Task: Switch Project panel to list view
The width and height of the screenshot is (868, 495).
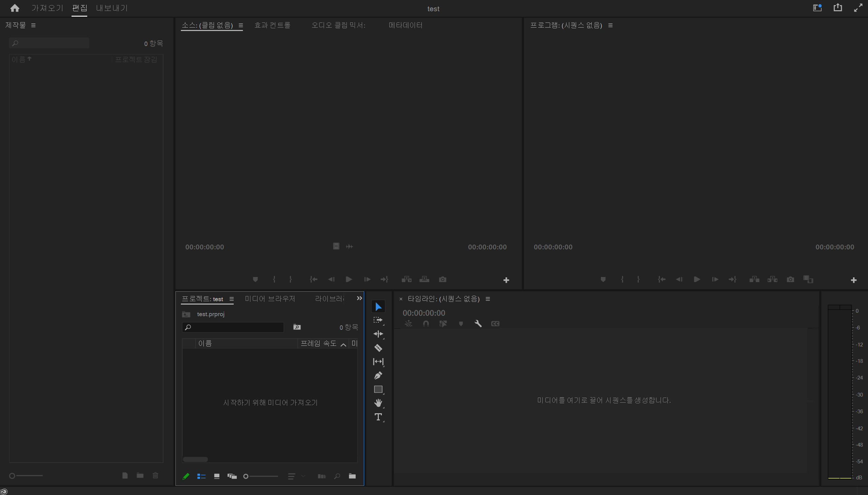Action: coord(201,476)
